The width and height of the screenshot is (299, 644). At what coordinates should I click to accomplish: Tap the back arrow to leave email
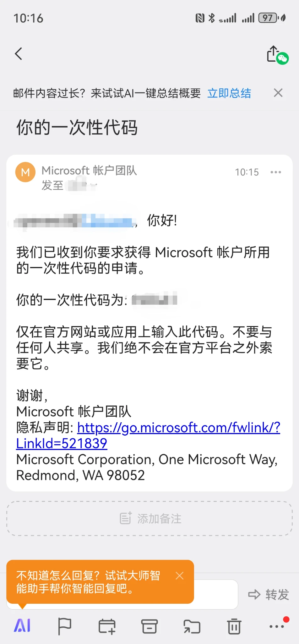[x=19, y=54]
